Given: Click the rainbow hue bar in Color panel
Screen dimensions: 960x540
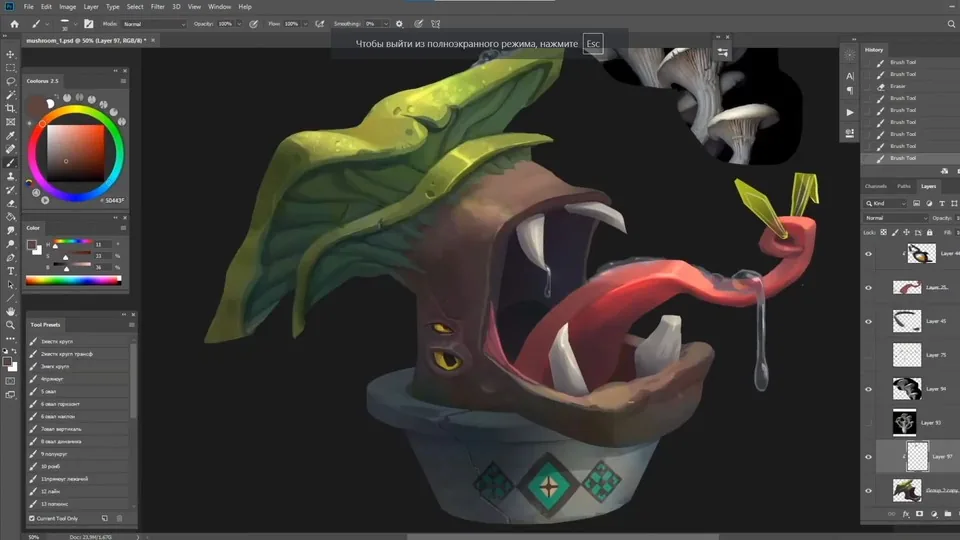Looking at the screenshot, I should (73, 280).
